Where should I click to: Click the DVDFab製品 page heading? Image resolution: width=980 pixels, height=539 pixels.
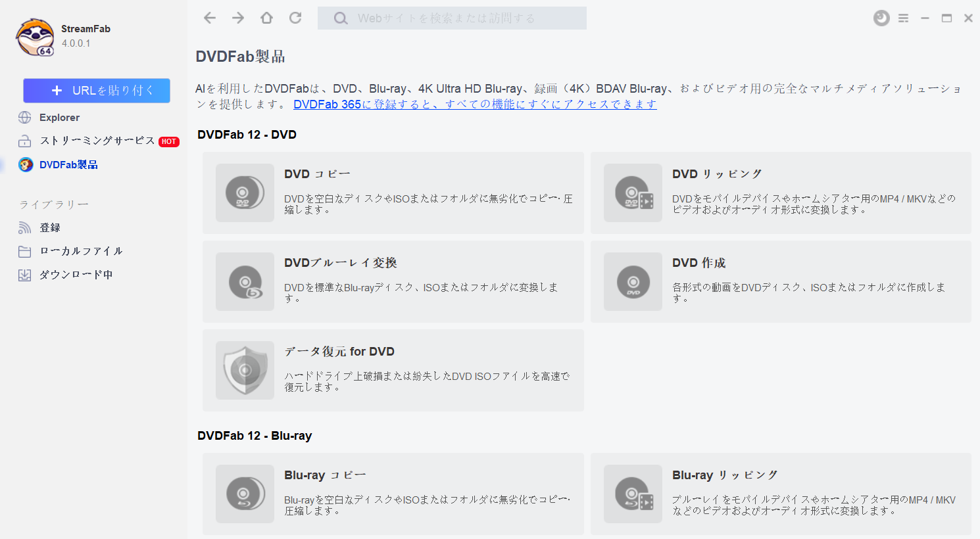tap(240, 57)
